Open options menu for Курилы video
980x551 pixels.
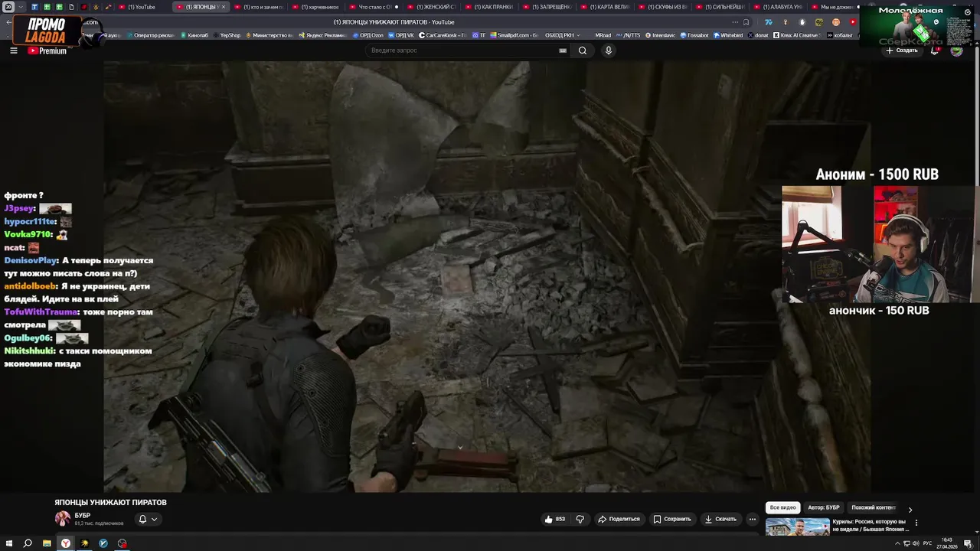(x=916, y=523)
